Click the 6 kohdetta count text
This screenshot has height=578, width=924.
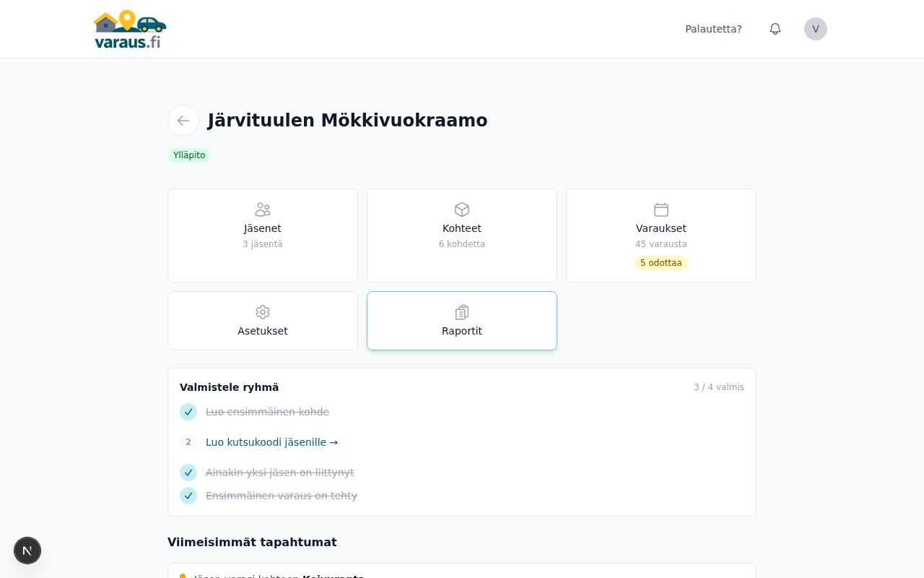point(462,244)
